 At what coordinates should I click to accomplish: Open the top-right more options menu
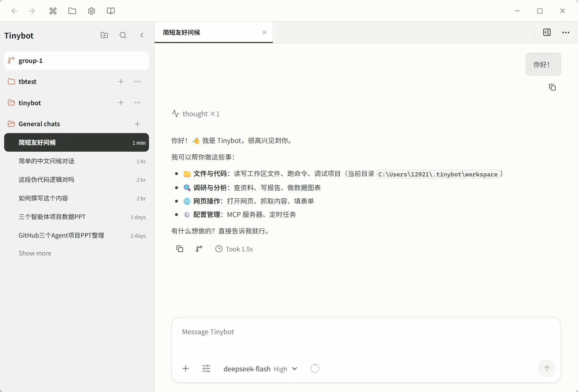pos(566,32)
